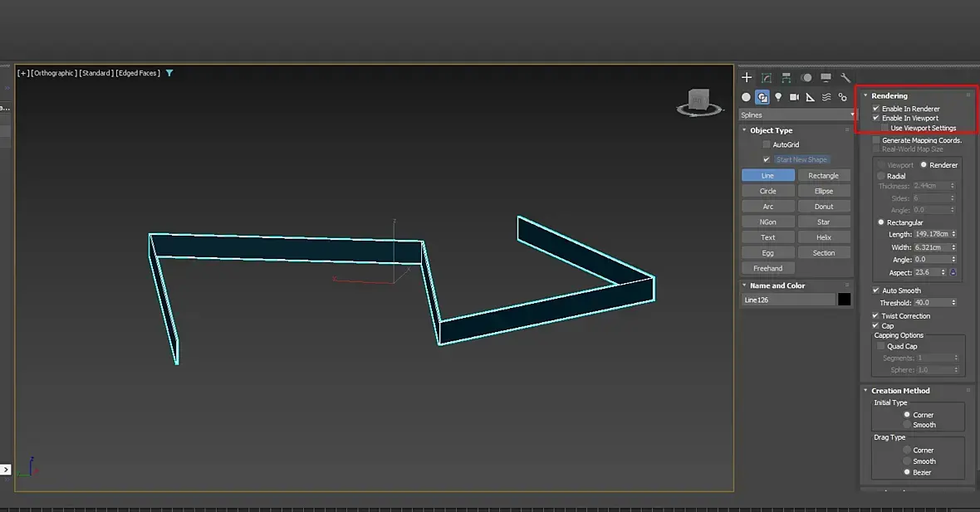Collapse the Rendering rollout
Viewport: 980px width, 512px height.
tap(865, 95)
